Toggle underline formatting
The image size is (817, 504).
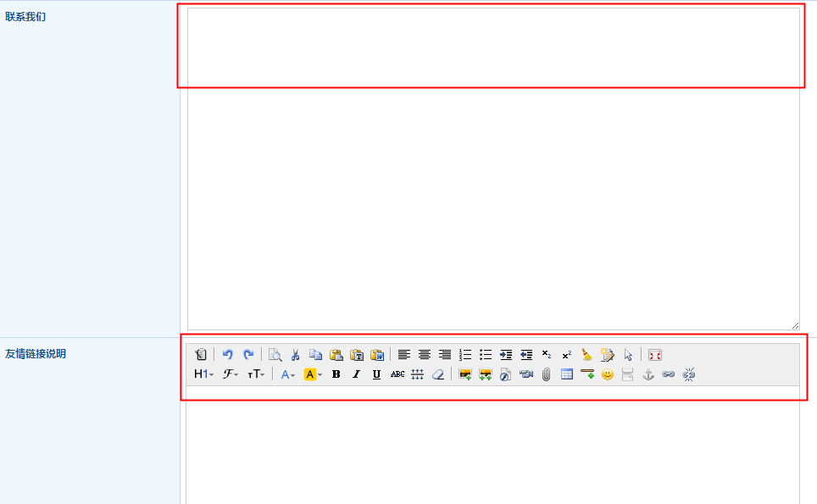coord(377,374)
